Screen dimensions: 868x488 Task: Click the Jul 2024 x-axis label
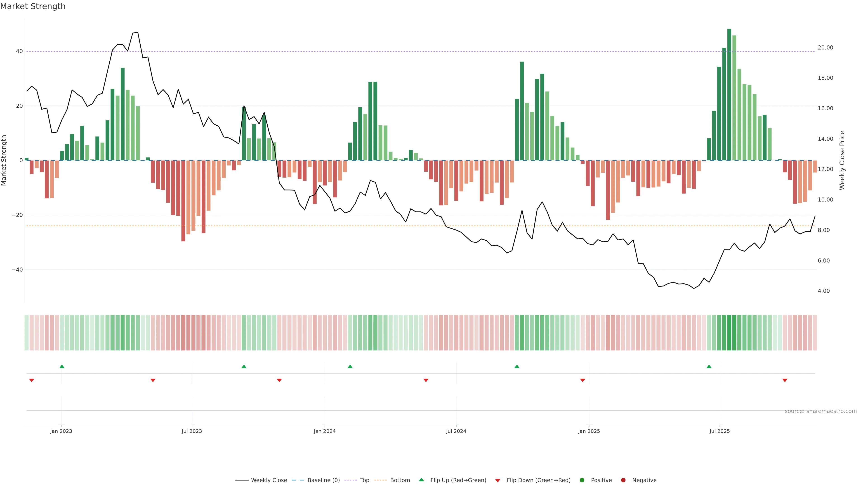point(456,431)
